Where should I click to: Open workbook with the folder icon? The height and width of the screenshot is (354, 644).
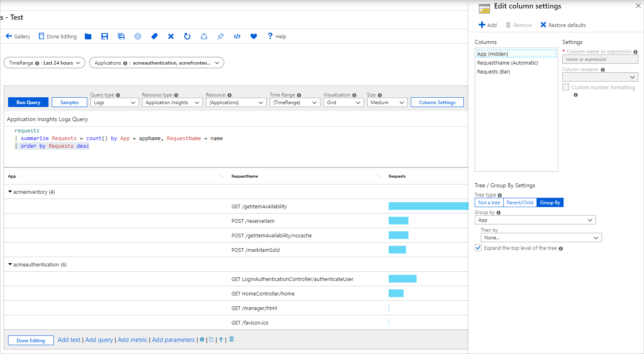pyautogui.click(x=88, y=36)
